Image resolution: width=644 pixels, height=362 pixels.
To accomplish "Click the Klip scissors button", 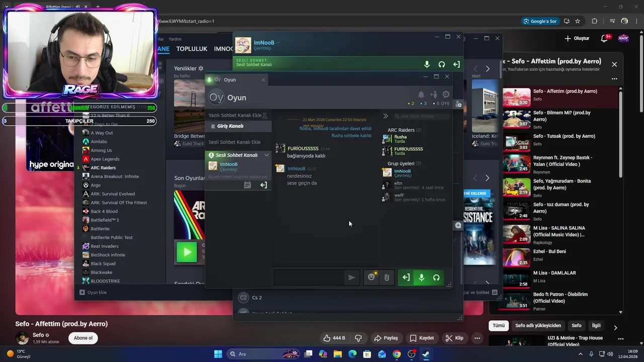I will 454,338.
